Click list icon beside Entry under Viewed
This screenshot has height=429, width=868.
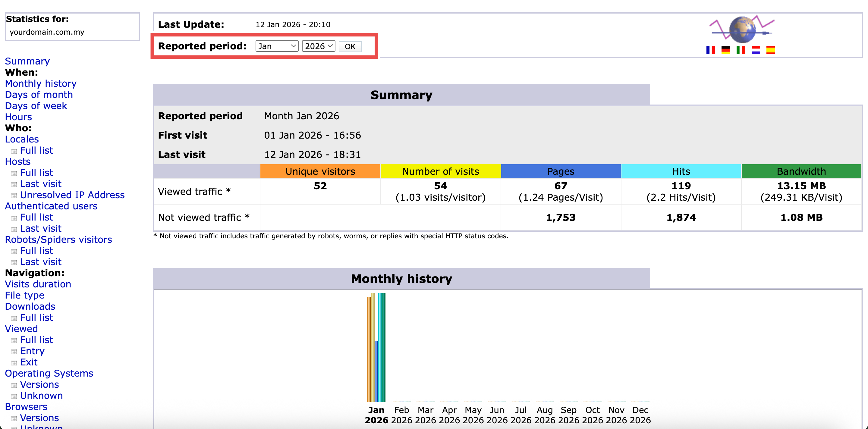tap(14, 352)
